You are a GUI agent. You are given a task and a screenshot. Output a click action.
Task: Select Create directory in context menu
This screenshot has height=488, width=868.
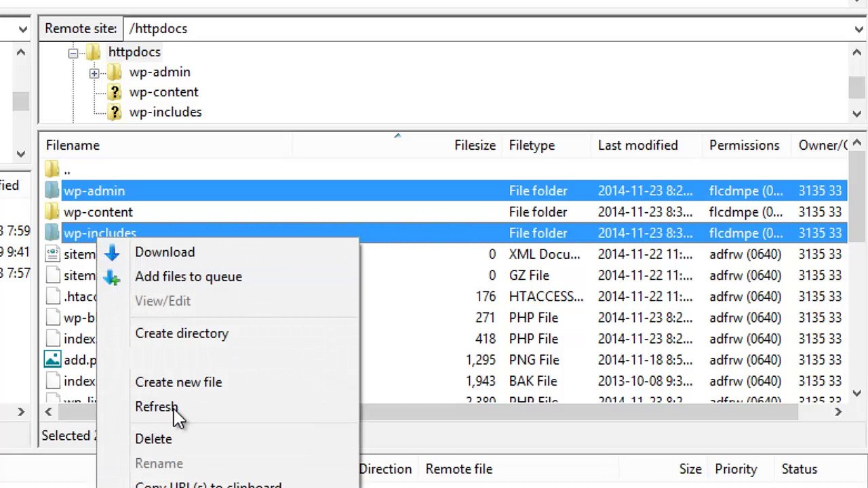point(182,333)
